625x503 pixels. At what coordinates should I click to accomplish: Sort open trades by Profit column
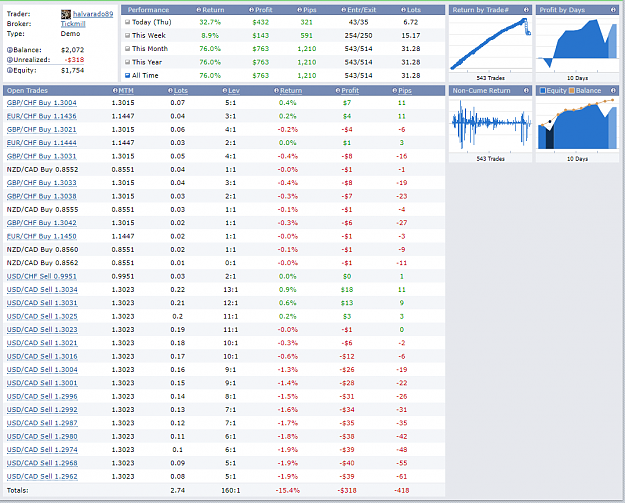coord(350,90)
